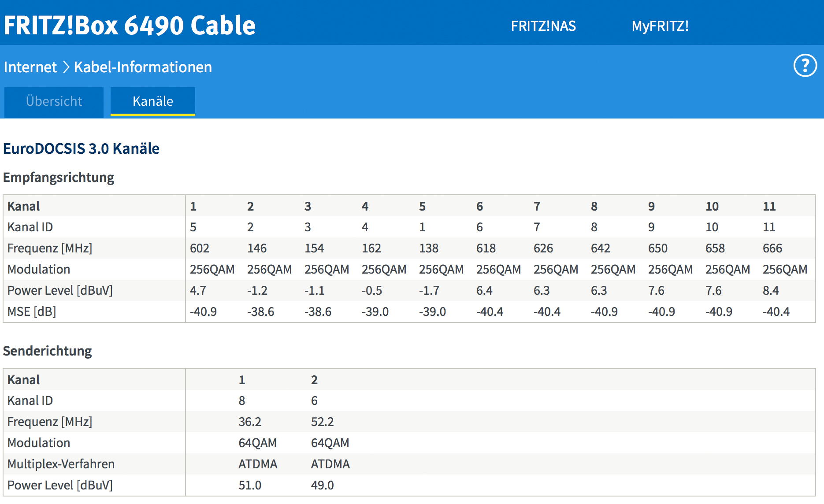Click the 602 MHz frequency cell
This screenshot has width=824, height=504.
(199, 248)
